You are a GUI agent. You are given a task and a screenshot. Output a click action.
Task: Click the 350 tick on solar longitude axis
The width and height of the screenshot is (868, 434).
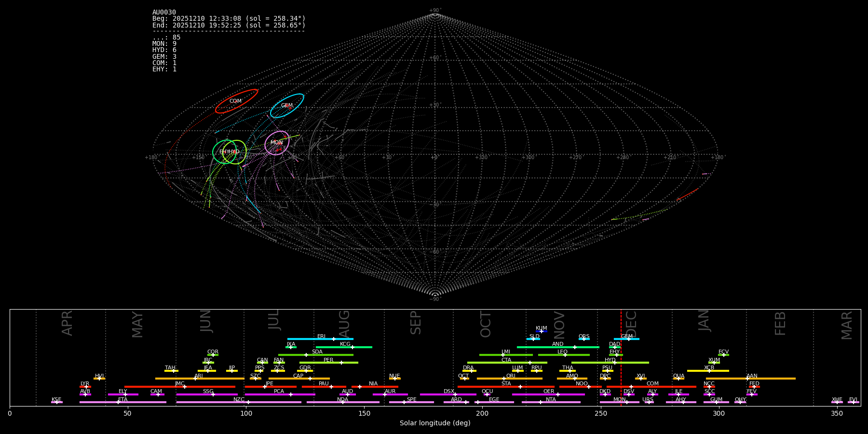pos(837,414)
